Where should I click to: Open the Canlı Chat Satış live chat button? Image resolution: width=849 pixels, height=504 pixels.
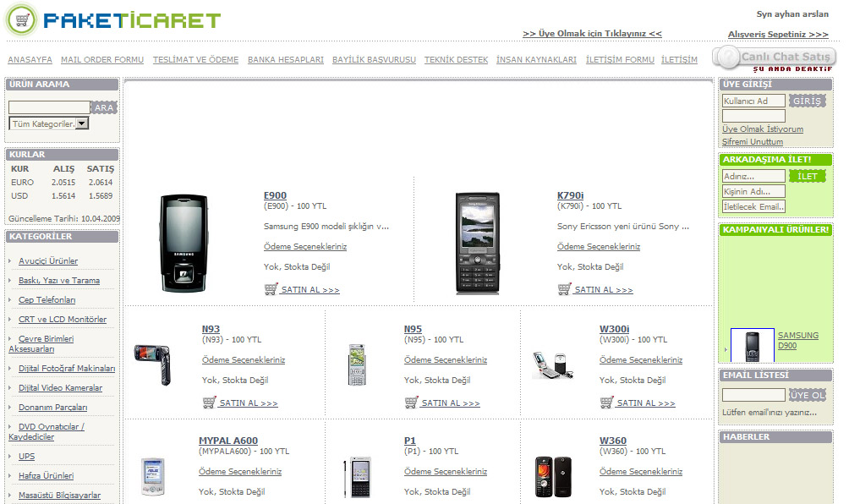point(775,58)
